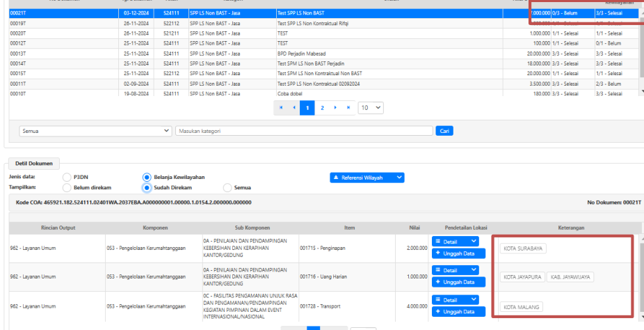Click the Cari search button

pos(444,131)
